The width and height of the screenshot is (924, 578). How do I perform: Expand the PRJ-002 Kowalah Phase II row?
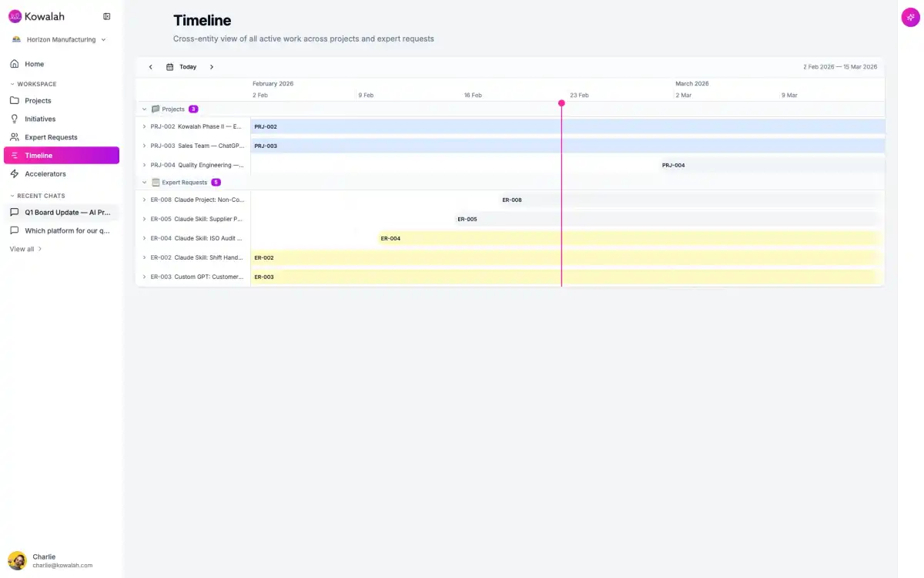coord(144,126)
